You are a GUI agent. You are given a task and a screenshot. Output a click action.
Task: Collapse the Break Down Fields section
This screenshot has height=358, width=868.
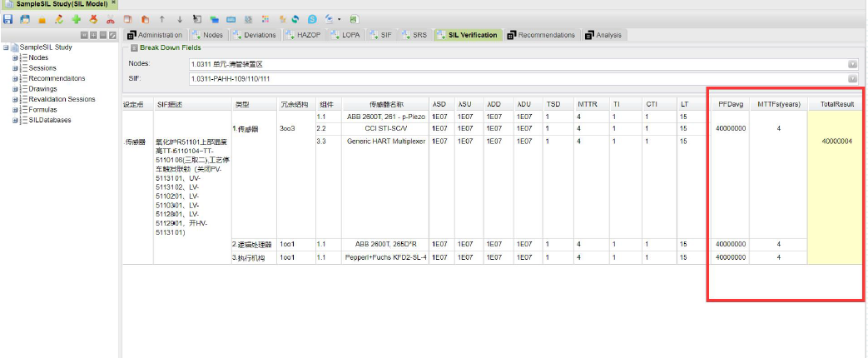(x=134, y=48)
